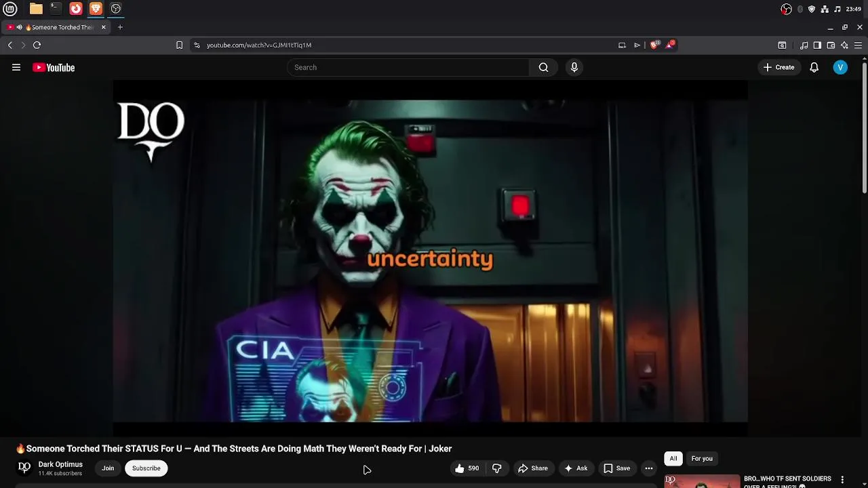Mute the tab using its audio indicator
The height and width of the screenshot is (488, 868).
pos(19,27)
